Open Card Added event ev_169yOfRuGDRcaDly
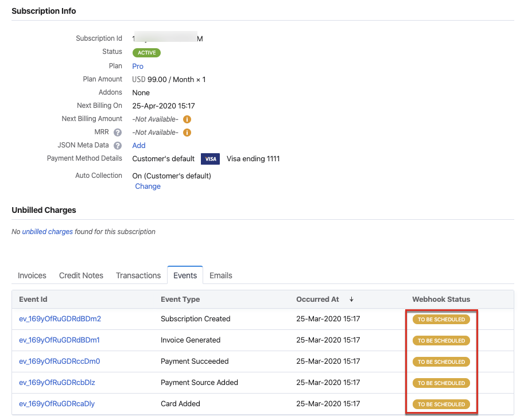Viewport: 520px width, 420px height. (x=57, y=404)
